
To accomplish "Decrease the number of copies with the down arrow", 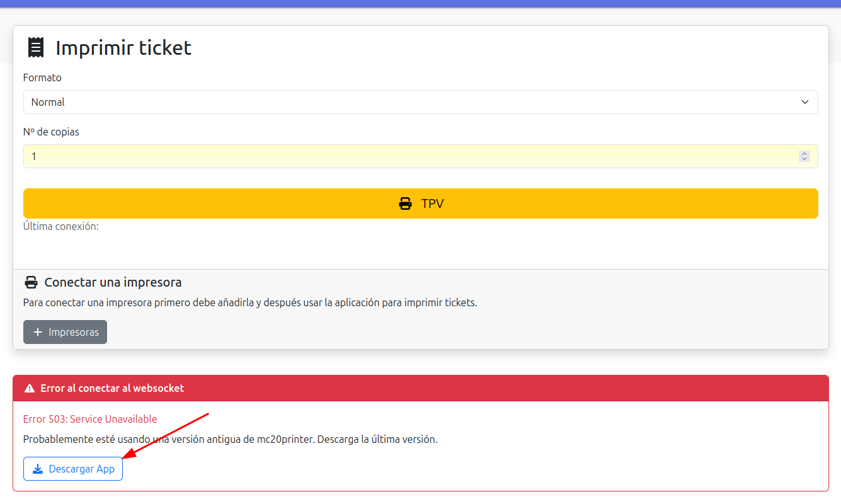I will 804,159.
